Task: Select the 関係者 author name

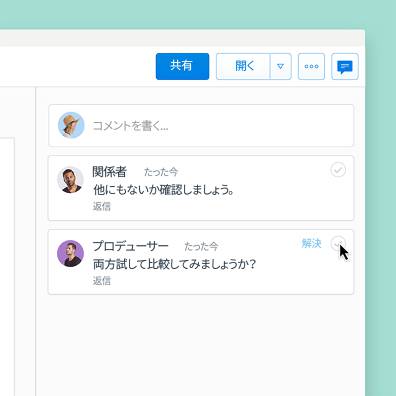Action: (110, 172)
